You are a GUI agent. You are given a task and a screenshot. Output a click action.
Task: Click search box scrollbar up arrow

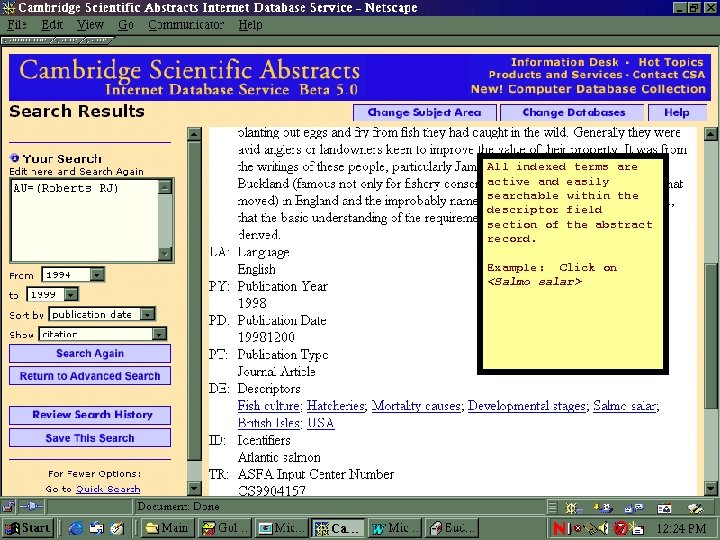click(x=165, y=186)
